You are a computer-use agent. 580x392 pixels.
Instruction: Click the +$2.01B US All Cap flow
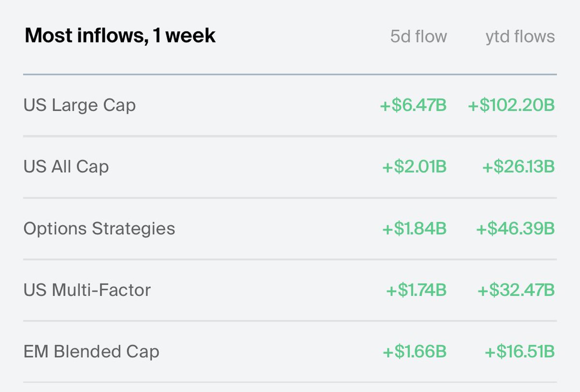(415, 167)
